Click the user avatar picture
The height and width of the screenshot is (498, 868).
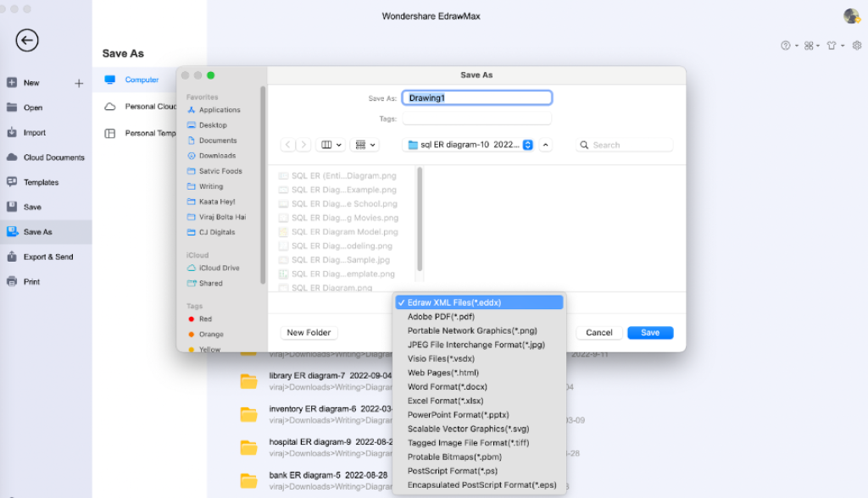pos(851,16)
